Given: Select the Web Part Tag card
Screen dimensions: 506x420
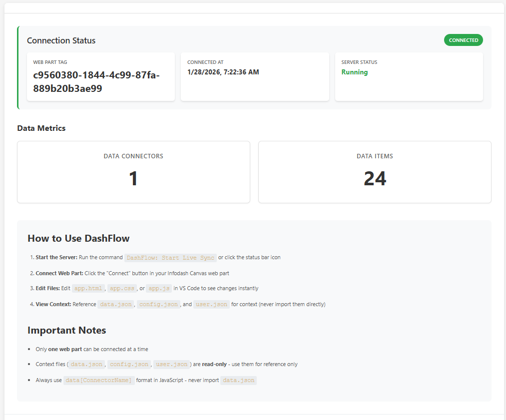Looking at the screenshot, I should pyautogui.click(x=101, y=76).
